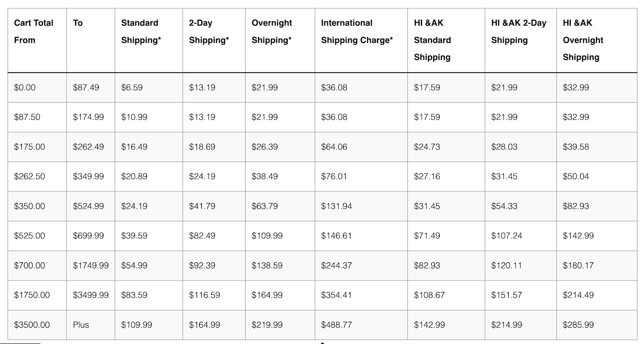Select the $6.59 standard shipping cell
The height and width of the screenshot is (344, 644).
(x=149, y=88)
